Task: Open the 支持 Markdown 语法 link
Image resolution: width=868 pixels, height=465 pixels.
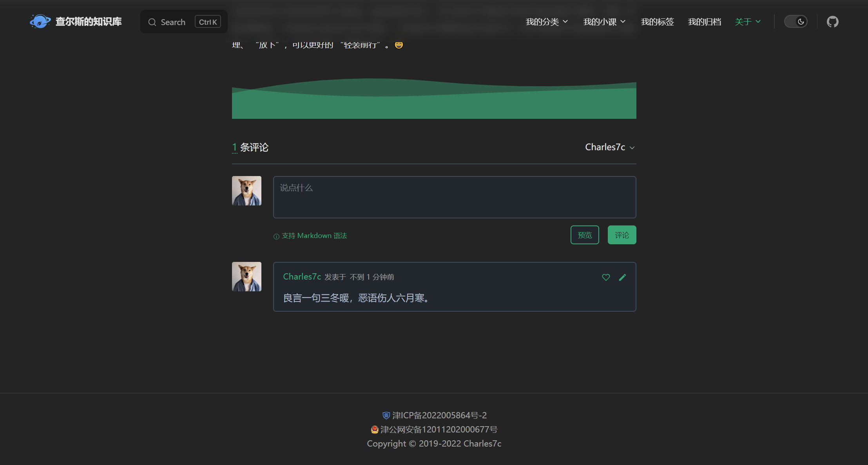Action: pyautogui.click(x=314, y=236)
